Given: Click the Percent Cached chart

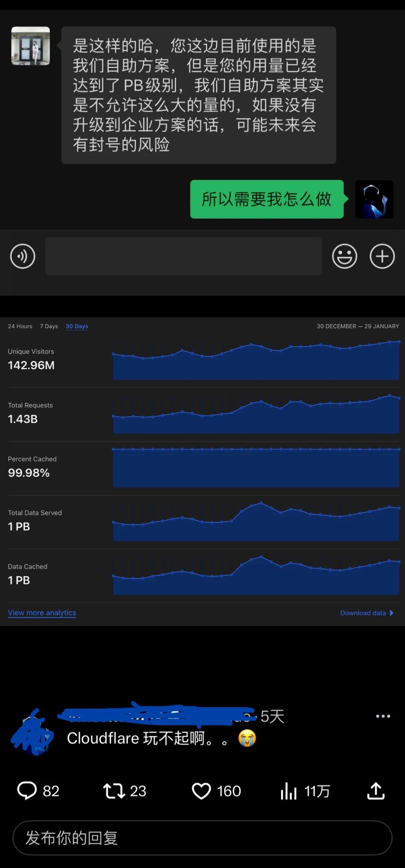Looking at the screenshot, I should [256, 468].
